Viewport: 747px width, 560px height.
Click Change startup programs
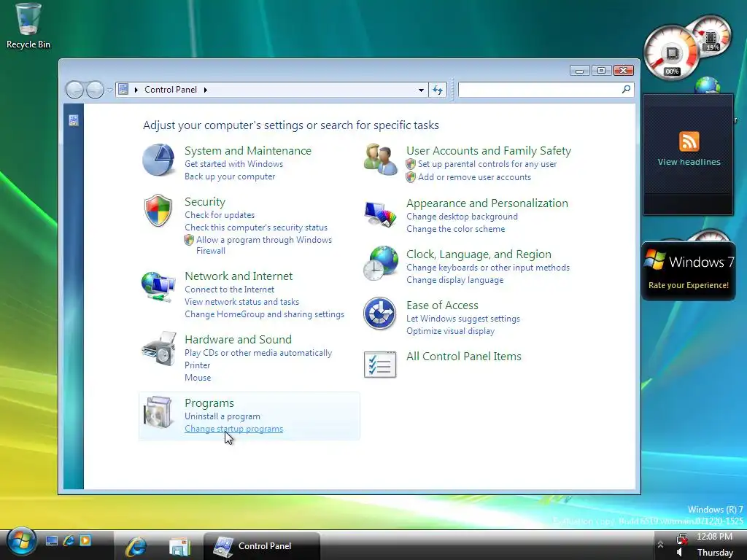tap(234, 429)
